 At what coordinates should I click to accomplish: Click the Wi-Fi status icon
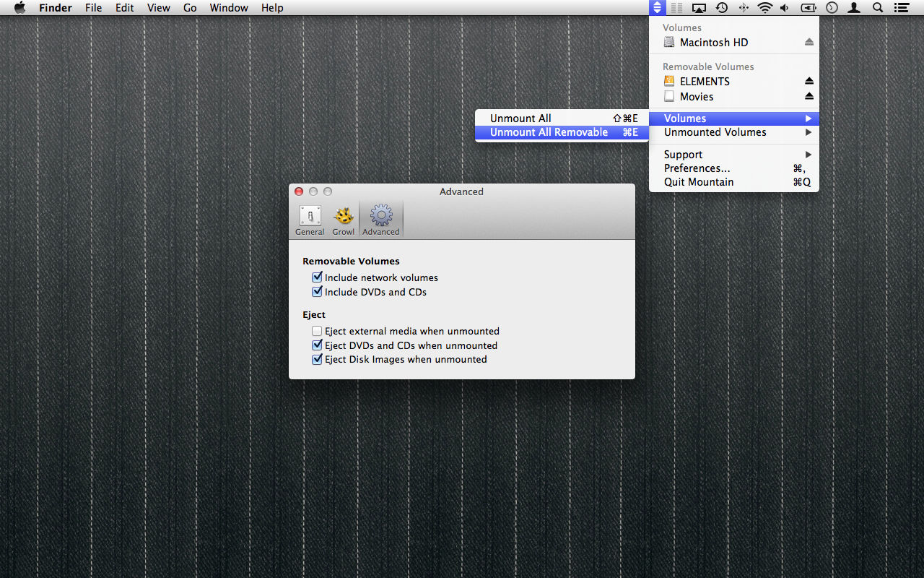pos(764,8)
